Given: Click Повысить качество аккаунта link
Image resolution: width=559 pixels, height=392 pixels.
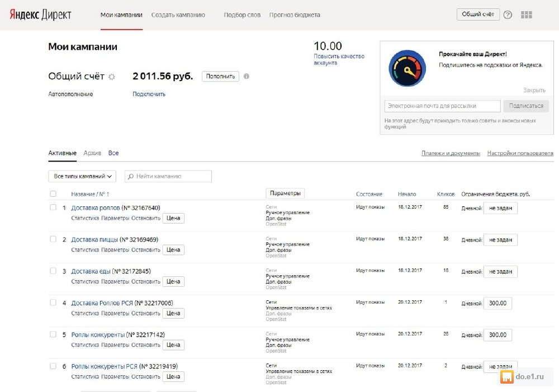Looking at the screenshot, I should (x=339, y=60).
